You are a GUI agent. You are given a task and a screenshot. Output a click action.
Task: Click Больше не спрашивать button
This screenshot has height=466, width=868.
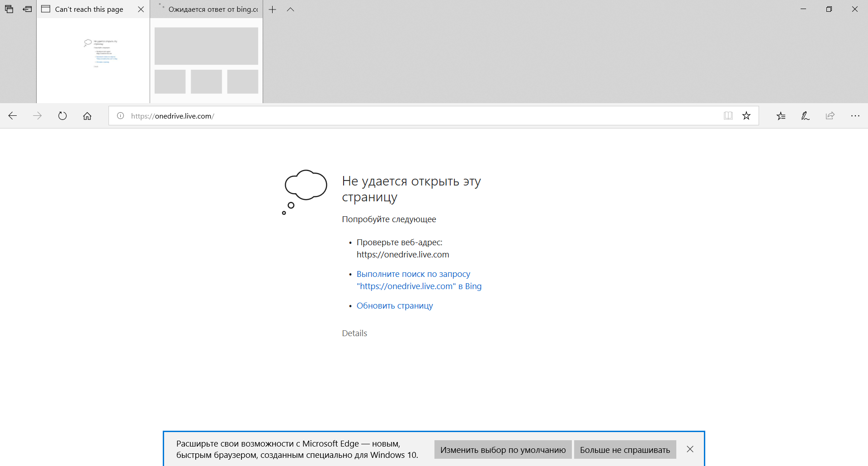(x=625, y=450)
